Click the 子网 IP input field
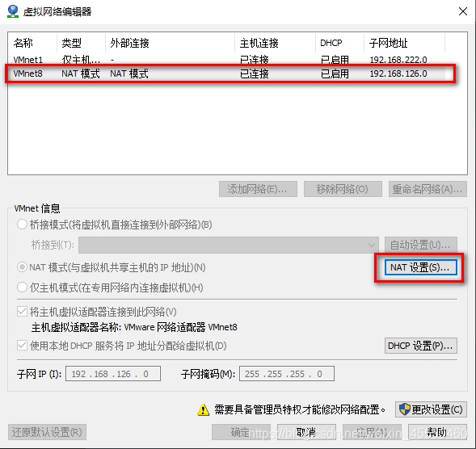 coord(113,373)
